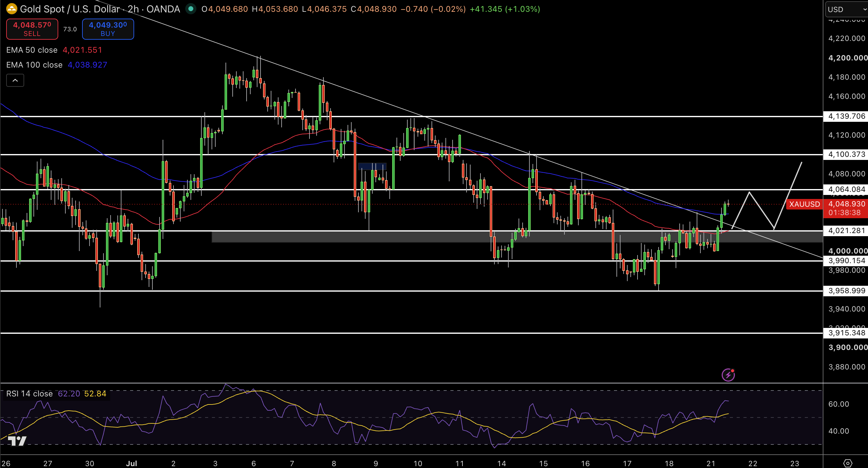Image resolution: width=868 pixels, height=468 pixels.
Task: Click the close price C4,048.930 in the header
Action: tap(374, 9)
